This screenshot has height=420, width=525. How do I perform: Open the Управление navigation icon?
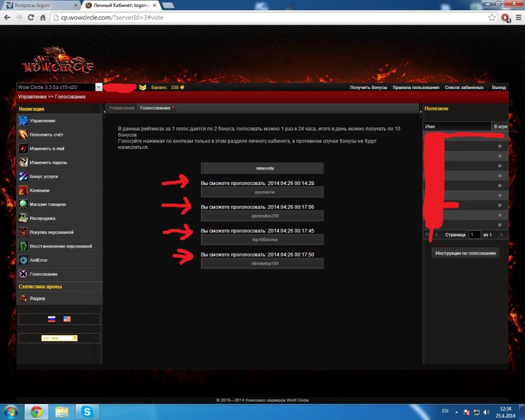(x=23, y=120)
